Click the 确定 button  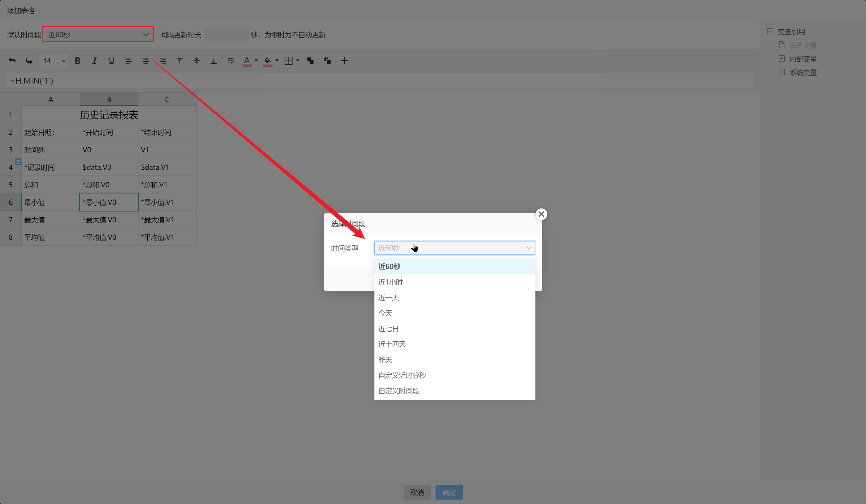click(449, 492)
